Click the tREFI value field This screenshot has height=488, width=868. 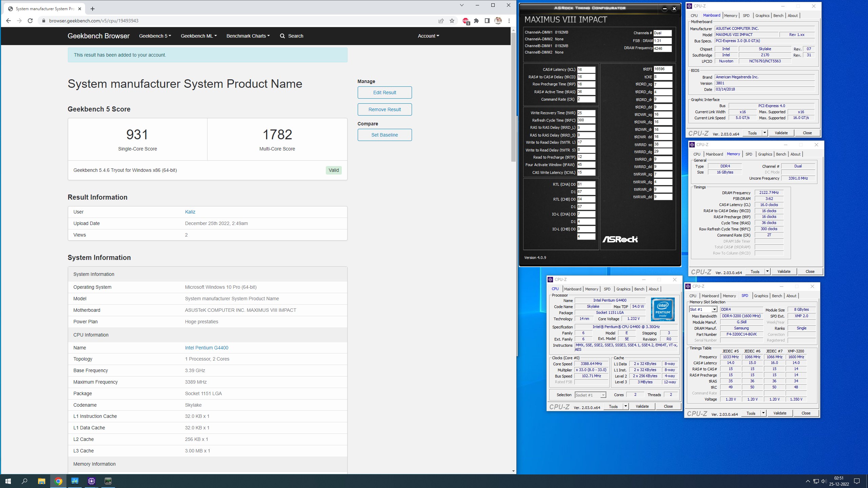(663, 69)
